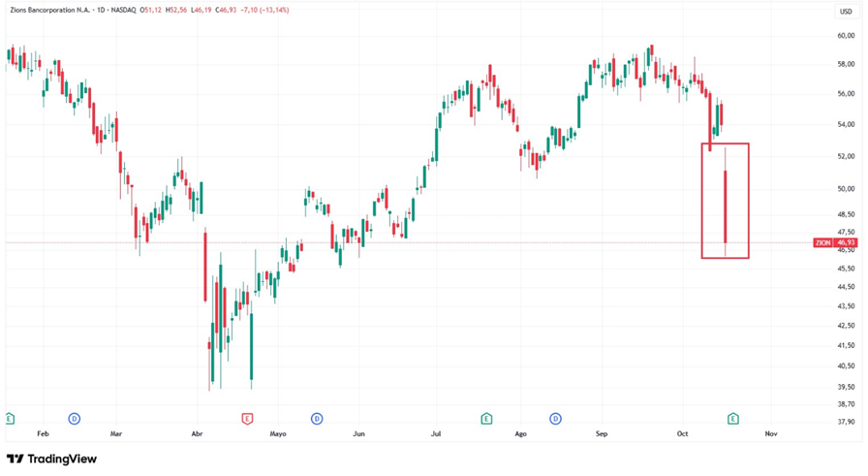The height and width of the screenshot is (476, 868).
Task: Select the dividend marker near Ago
Action: tap(555, 419)
